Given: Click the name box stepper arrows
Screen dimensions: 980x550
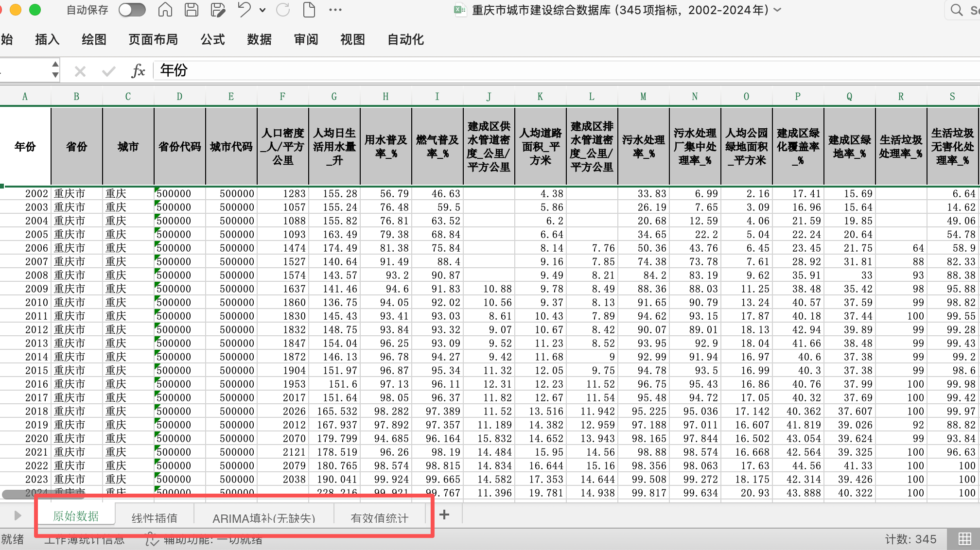Looking at the screenshot, I should pos(55,70).
